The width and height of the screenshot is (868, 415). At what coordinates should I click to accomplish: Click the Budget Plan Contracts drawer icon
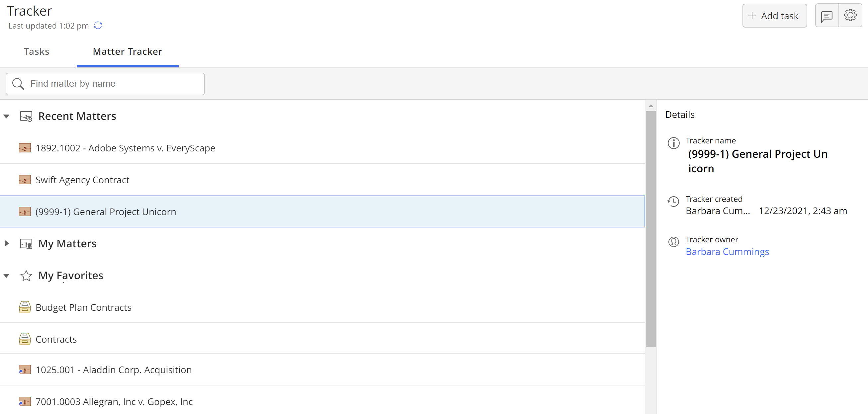click(x=25, y=307)
